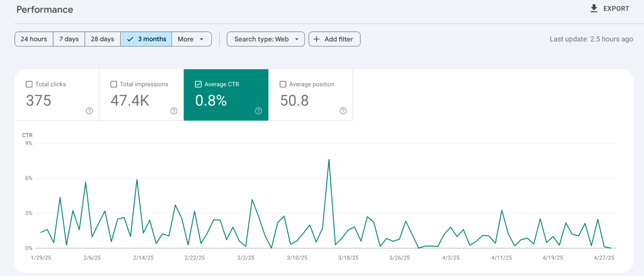Enable the Total impressions checkbox
Viewport: 644px width, 276px height.
(114, 84)
